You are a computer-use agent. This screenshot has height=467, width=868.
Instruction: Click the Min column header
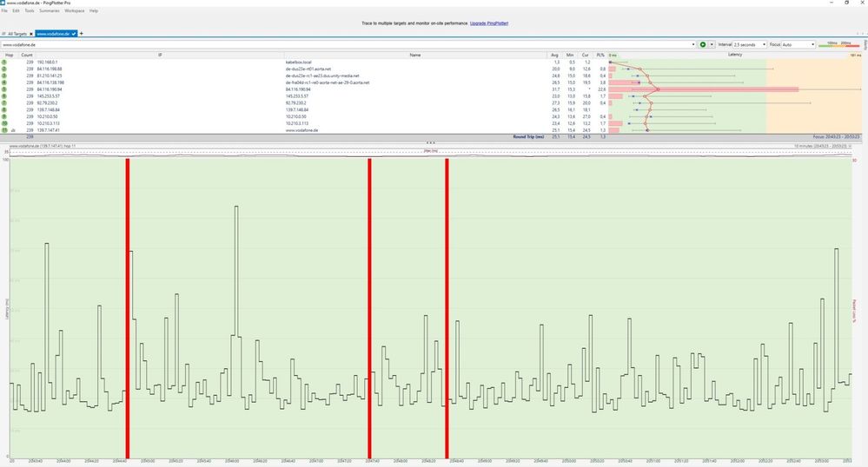[570, 55]
